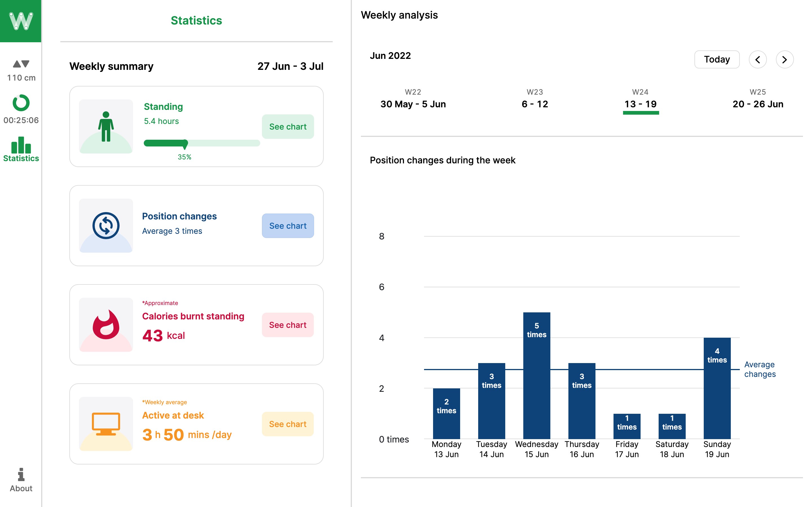812x507 pixels.
Task: Open the Statistics sidebar bar-chart icon
Action: tap(21, 146)
